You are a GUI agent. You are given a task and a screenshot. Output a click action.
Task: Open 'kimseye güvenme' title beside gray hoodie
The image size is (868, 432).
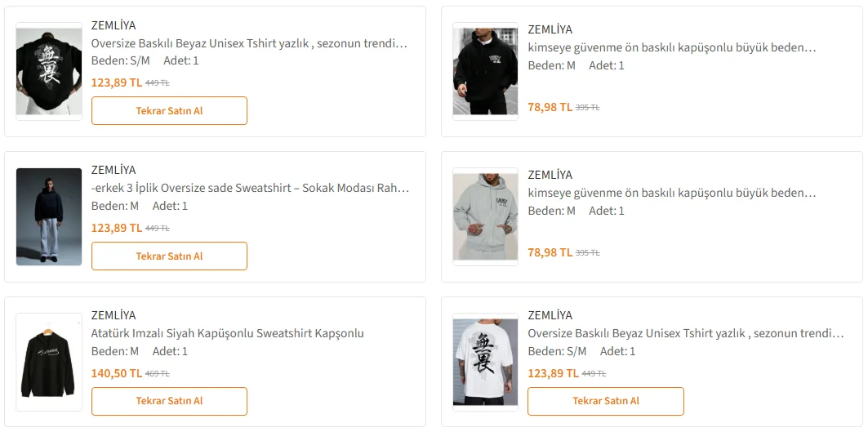[671, 193]
